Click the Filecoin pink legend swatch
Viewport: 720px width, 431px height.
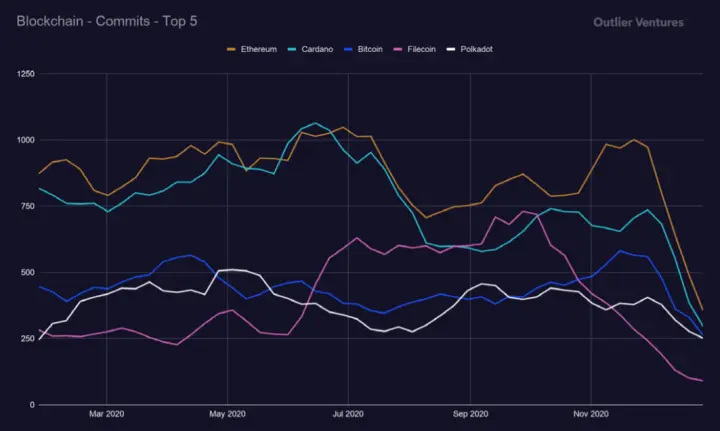398,49
